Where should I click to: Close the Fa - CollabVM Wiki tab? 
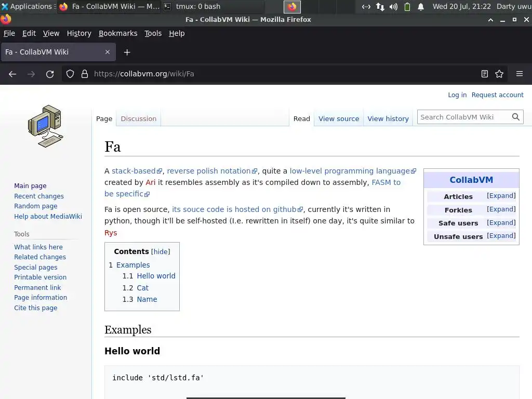108,52
